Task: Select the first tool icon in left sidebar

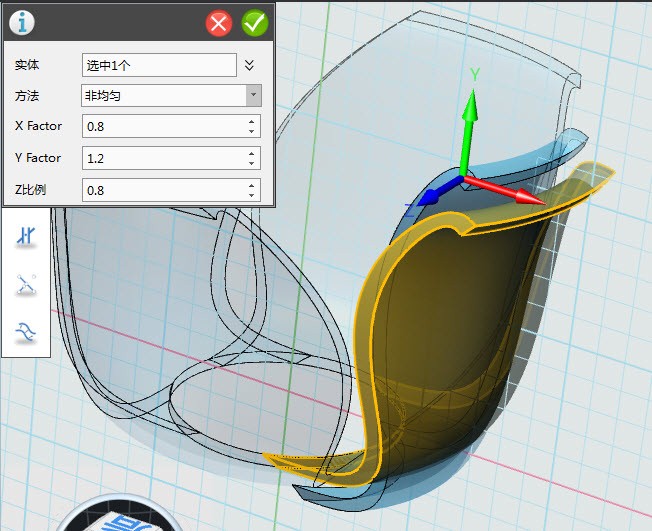Action: (26, 237)
